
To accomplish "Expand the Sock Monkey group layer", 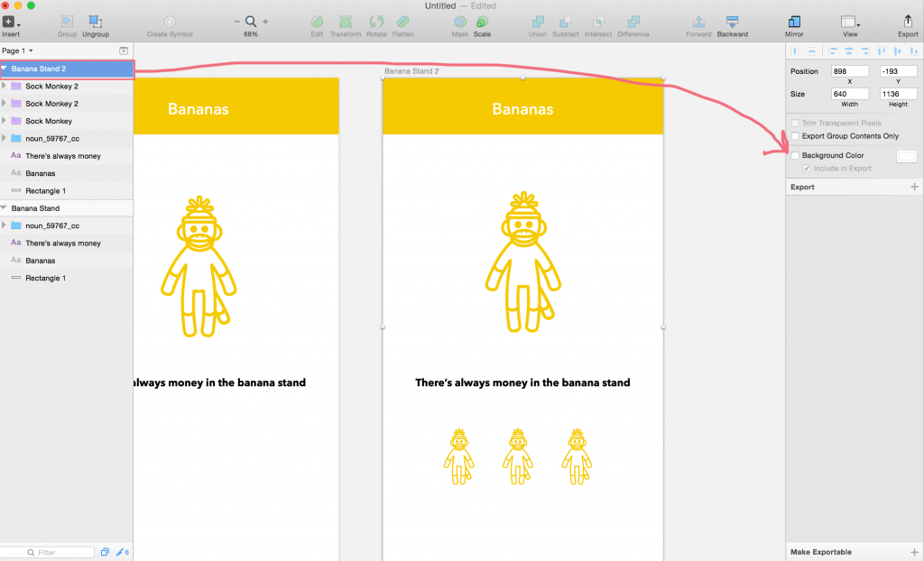I will point(5,121).
